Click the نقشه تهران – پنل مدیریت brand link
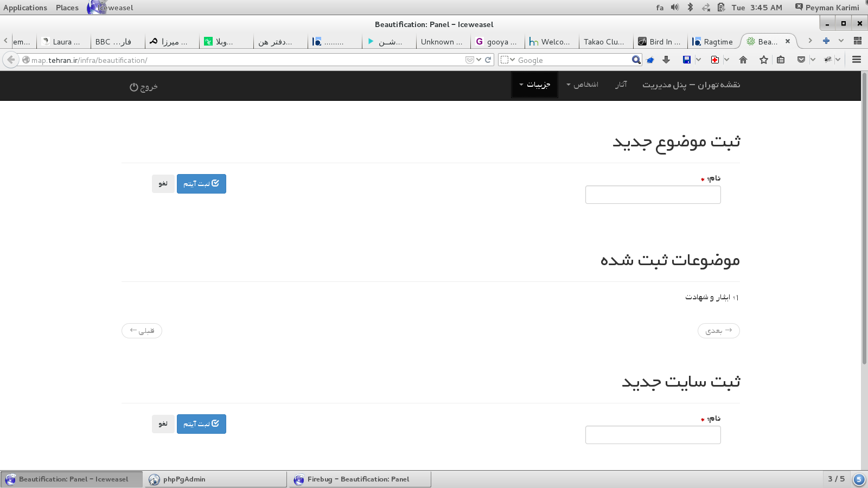Viewport: 868px width, 488px height. tap(691, 85)
